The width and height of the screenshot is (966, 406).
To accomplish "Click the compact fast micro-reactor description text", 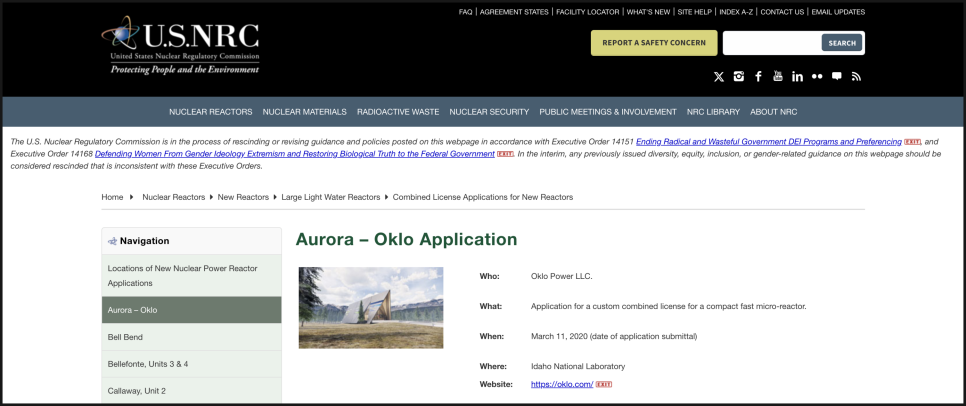I will click(x=668, y=306).
